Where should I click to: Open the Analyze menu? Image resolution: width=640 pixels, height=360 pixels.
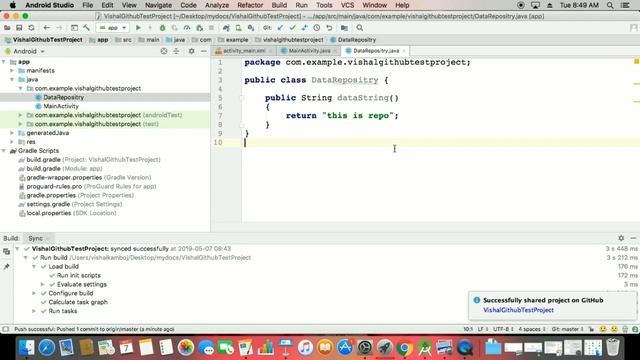coord(217,5)
